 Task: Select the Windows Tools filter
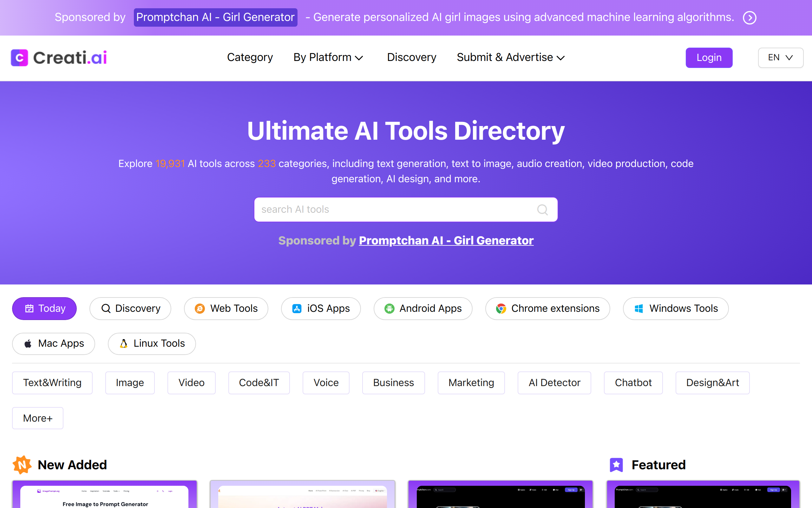[675, 308]
